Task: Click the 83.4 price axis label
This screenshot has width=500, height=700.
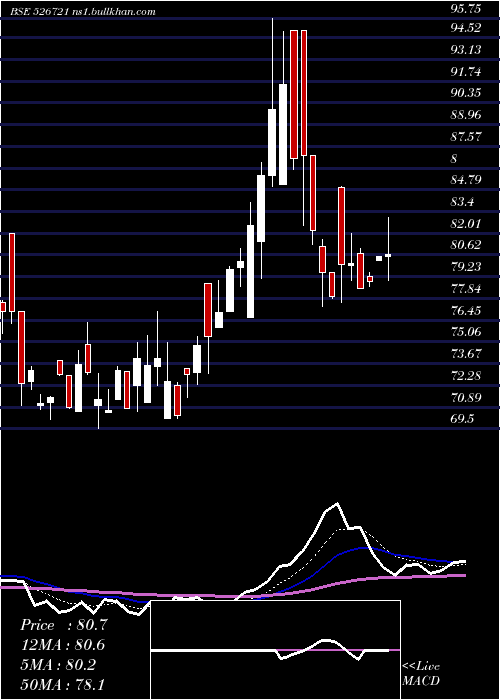Action: 463,202
